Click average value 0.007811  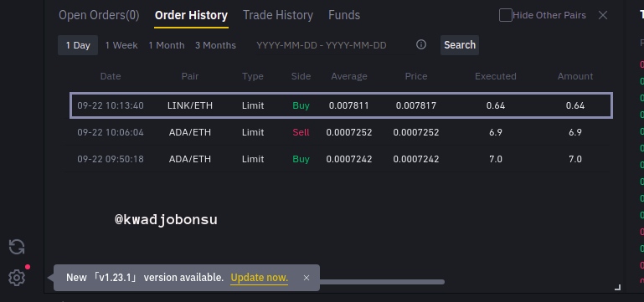(349, 105)
